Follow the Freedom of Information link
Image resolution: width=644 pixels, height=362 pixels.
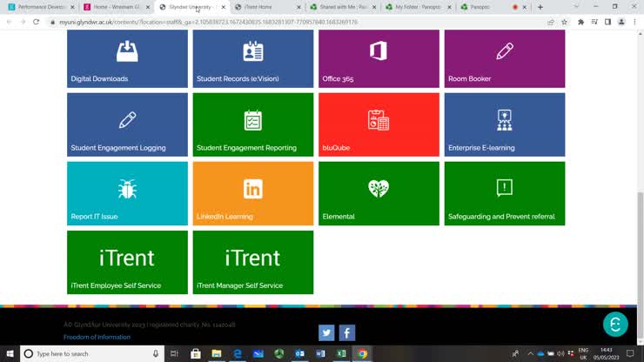coord(97,337)
